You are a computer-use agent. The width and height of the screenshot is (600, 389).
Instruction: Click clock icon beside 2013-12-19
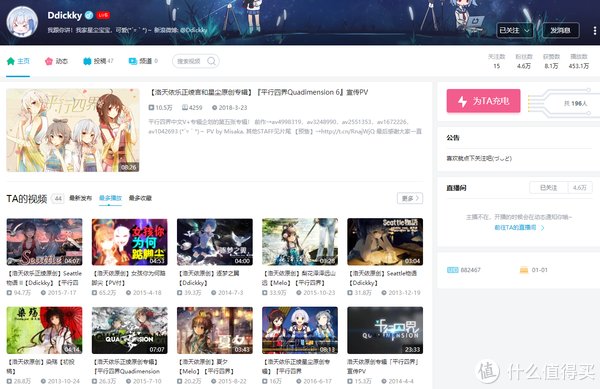coord(384,293)
